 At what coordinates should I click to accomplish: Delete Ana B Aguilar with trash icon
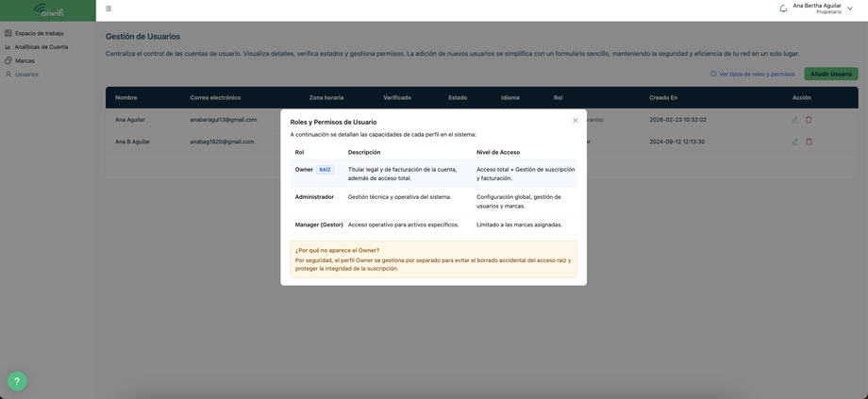pos(809,141)
